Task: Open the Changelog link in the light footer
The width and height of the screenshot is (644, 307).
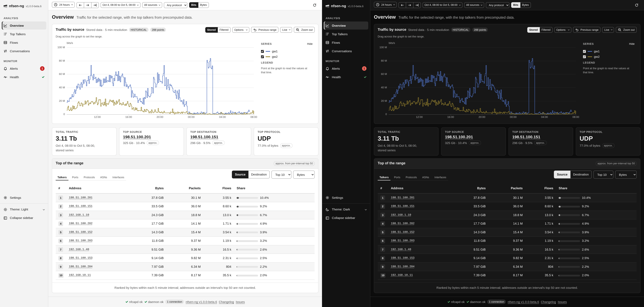Action: tap(226, 302)
